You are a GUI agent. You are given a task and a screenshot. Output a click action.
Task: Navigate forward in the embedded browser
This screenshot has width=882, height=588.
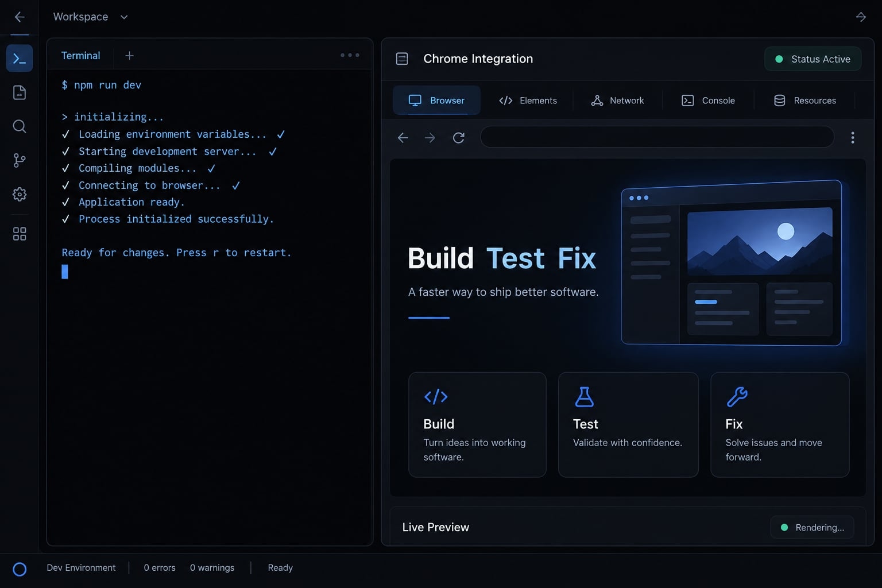click(430, 138)
